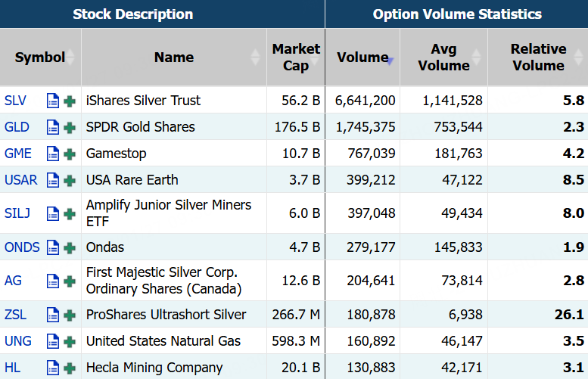Click the green plus icon beside GLD
Screen dimensions: 588x379
pyautogui.click(x=70, y=127)
